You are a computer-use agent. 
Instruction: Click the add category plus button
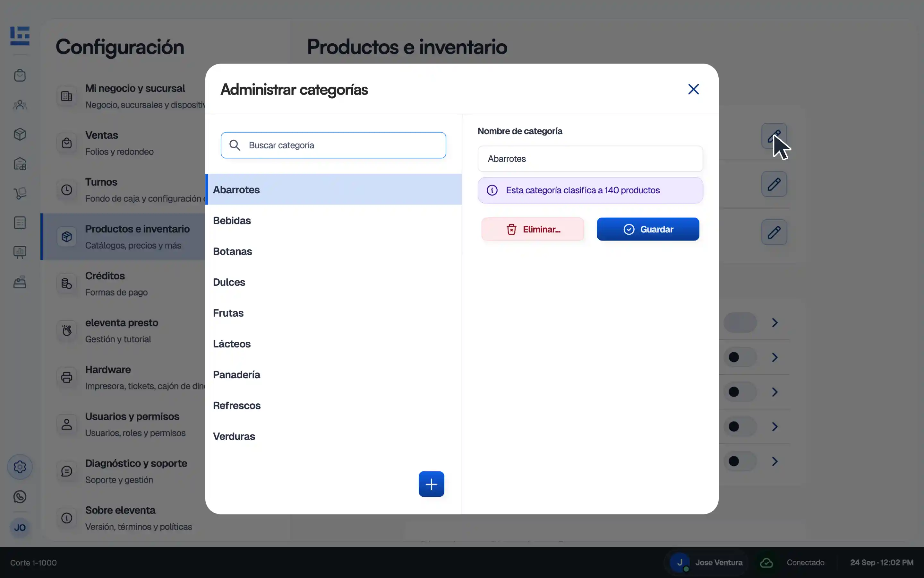pos(432,484)
